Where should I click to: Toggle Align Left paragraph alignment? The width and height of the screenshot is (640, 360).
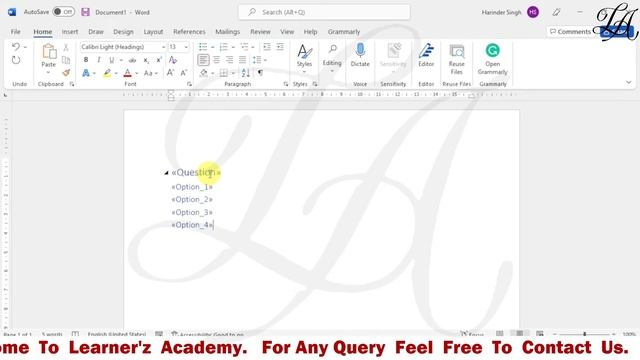click(x=203, y=60)
